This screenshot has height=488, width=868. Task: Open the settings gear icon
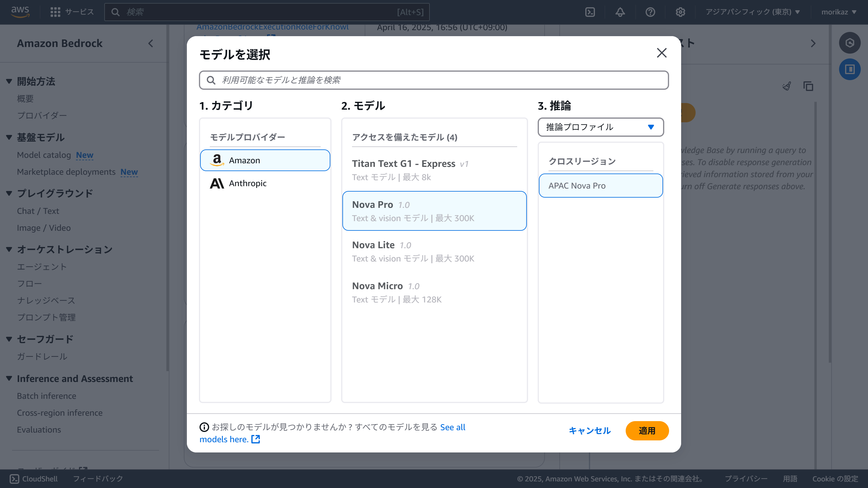[x=680, y=12]
